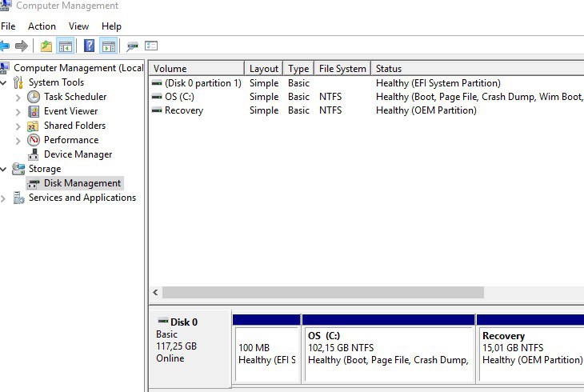This screenshot has width=584, height=392.
Task: Expand the Shared Folders node
Action: pyautogui.click(x=18, y=126)
